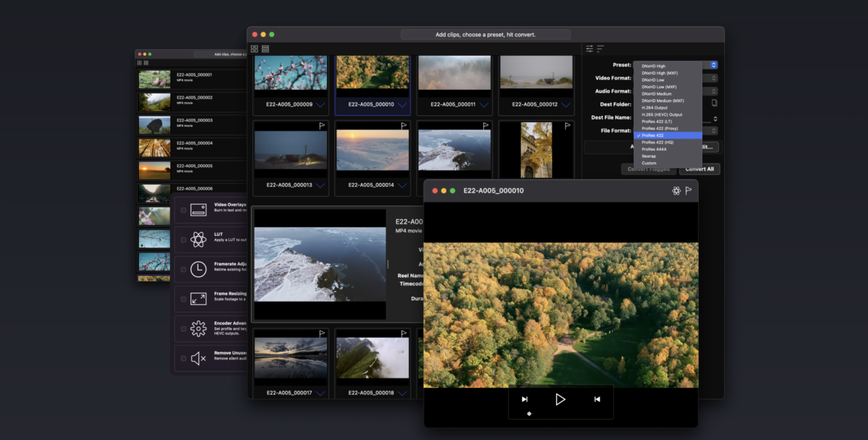Toggle flag on the vertical building clip
This screenshot has height=440, width=868.
[569, 126]
